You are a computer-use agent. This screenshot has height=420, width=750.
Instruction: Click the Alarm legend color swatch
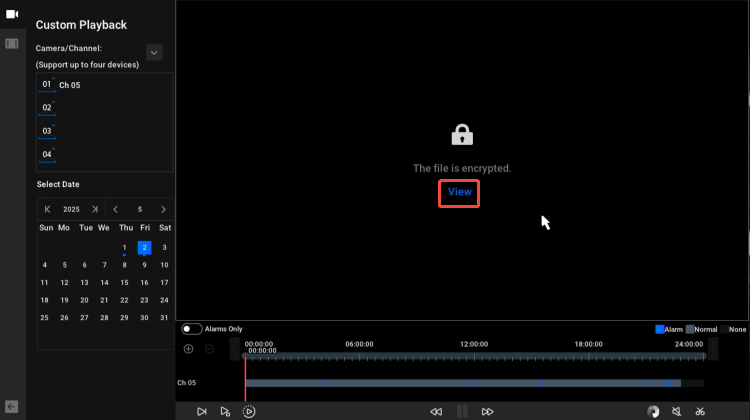coord(660,329)
